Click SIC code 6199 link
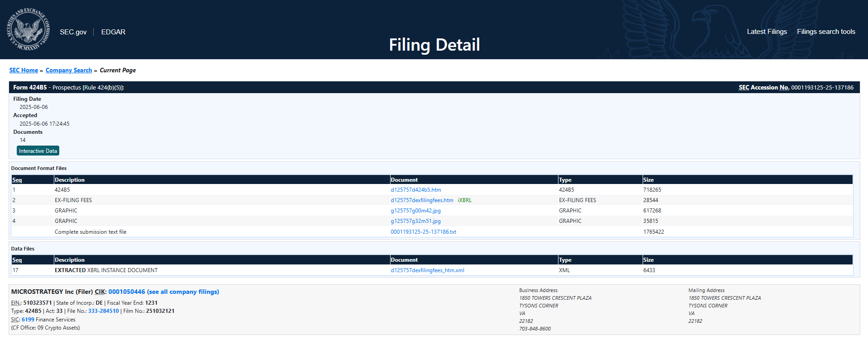 [x=28, y=320]
